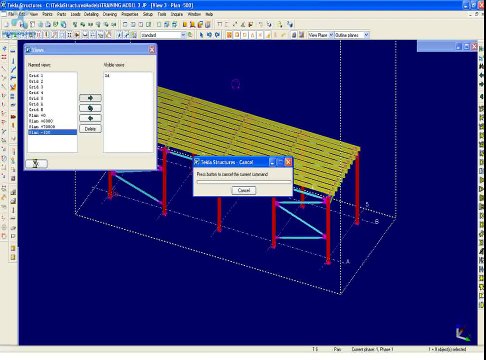Expand the 'standard' select filter dropdown
486x360 pixels.
[x=183, y=35]
